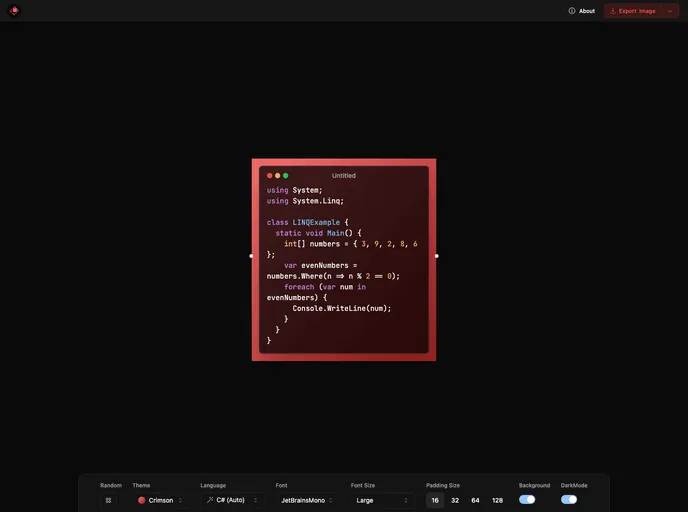This screenshot has width=688, height=512.
Task: Open the JetBrainsMono font dropdown
Action: (307, 500)
